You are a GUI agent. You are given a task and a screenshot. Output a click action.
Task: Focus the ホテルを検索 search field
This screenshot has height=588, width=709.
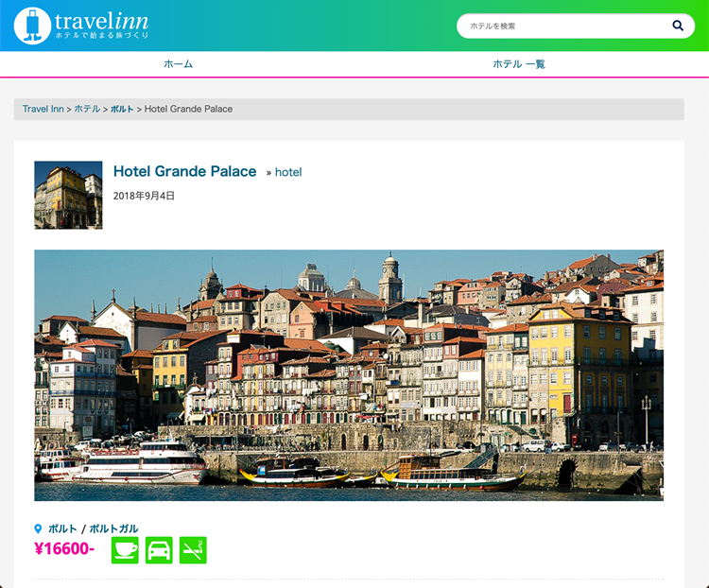(562, 26)
